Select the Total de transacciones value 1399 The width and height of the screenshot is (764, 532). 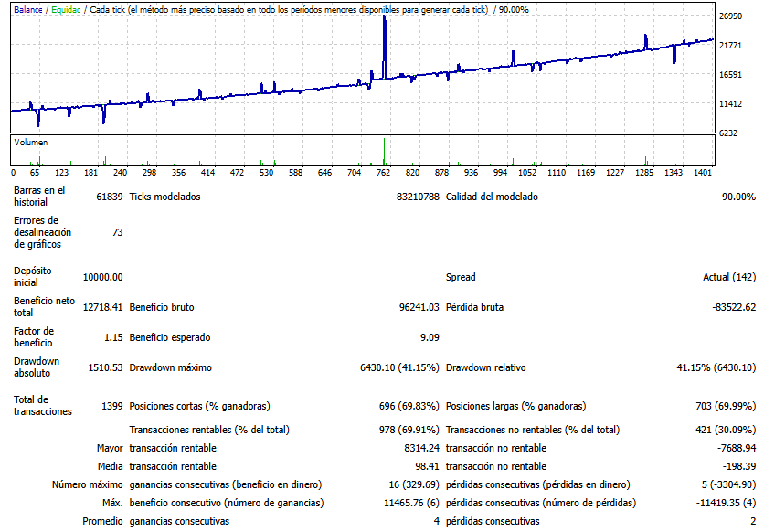110,406
